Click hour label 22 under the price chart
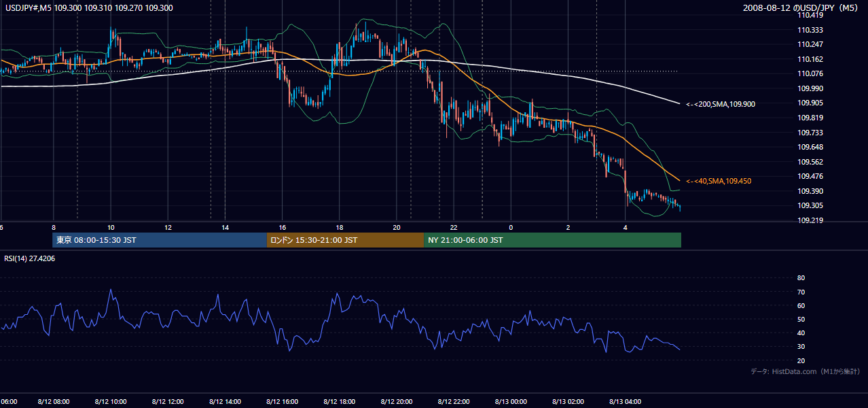 [x=454, y=227]
